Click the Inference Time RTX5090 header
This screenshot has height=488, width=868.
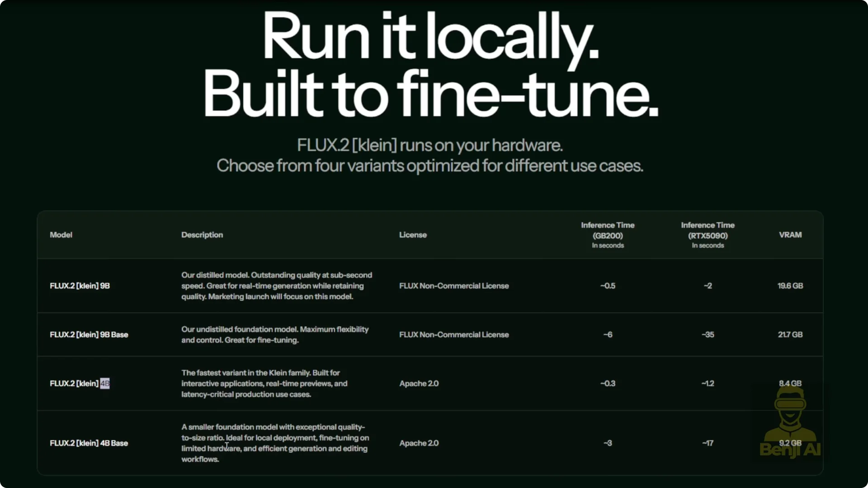point(708,235)
